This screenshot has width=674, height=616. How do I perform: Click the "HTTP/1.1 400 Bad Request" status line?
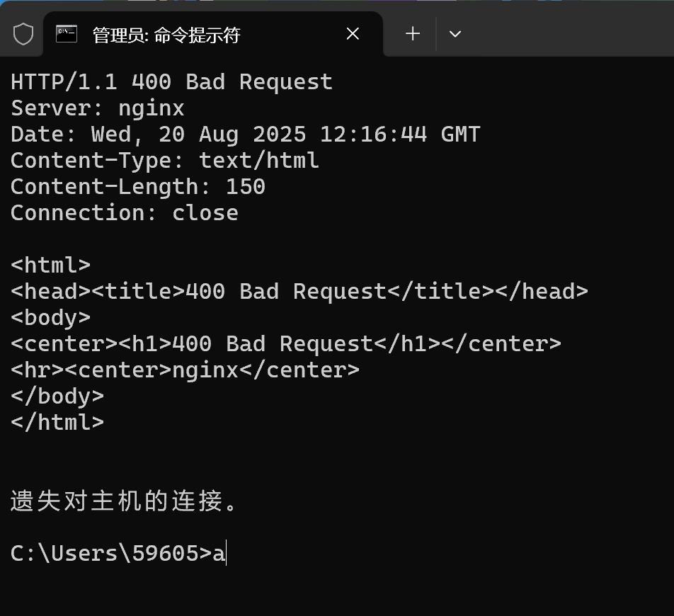(x=171, y=82)
